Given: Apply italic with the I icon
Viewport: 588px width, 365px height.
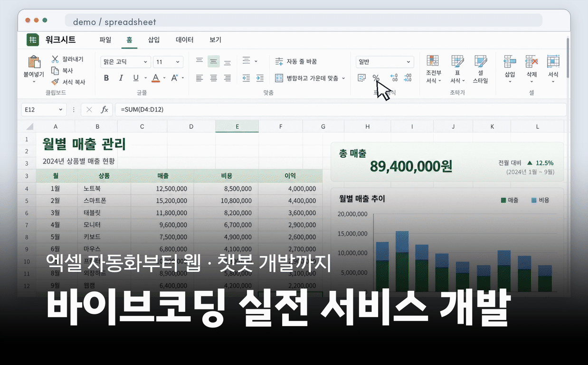Looking at the screenshot, I should (x=121, y=78).
